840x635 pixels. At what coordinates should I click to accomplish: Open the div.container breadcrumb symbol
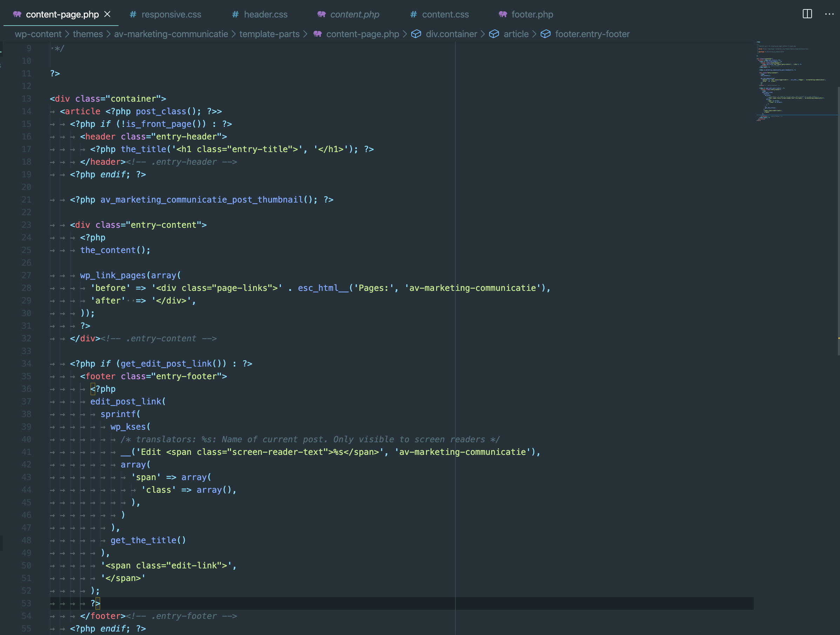coord(451,34)
